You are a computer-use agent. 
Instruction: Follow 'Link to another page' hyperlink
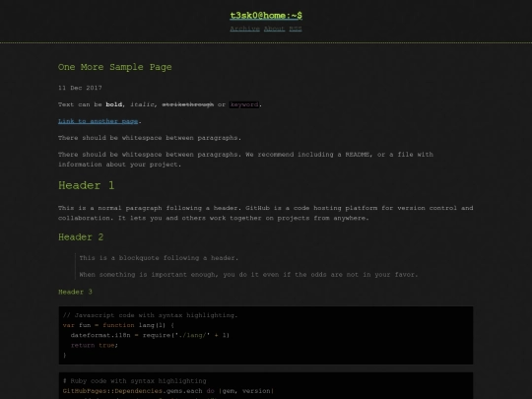click(99, 121)
